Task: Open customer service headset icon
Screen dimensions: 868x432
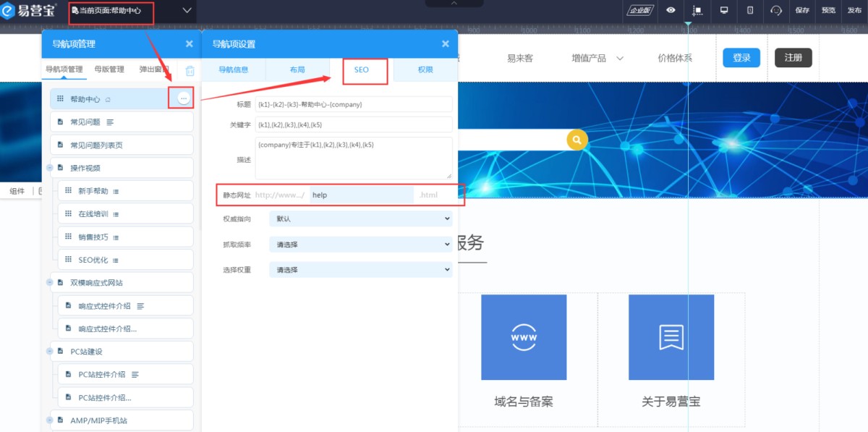Action: [x=776, y=10]
